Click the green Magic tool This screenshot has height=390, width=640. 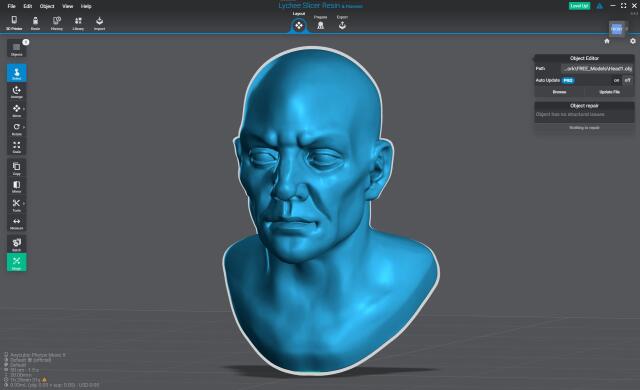coord(17,262)
